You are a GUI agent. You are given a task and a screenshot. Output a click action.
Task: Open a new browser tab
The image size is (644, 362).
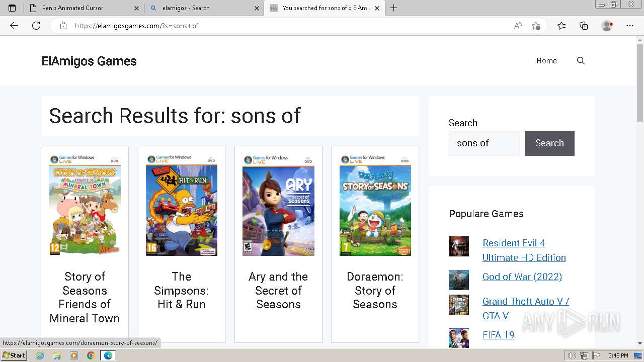click(393, 8)
